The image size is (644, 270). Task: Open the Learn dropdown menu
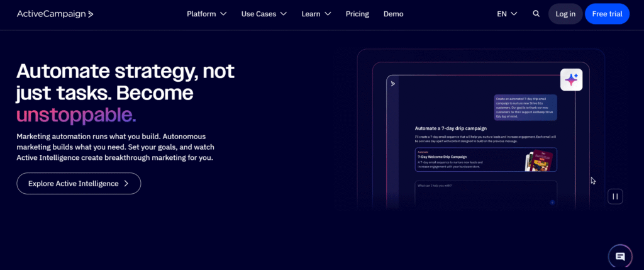coord(316,14)
